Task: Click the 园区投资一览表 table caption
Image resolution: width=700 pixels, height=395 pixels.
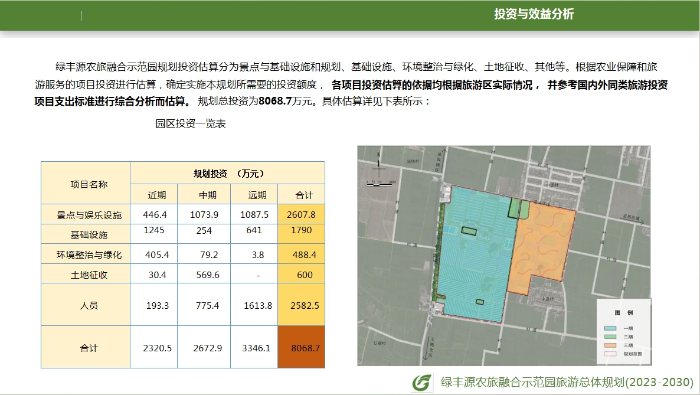Action: coord(191,124)
